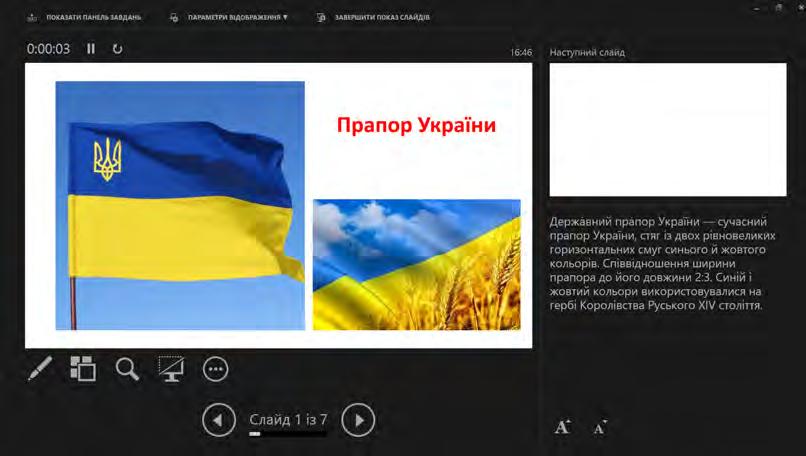Restart the timer with reset icon

point(117,49)
